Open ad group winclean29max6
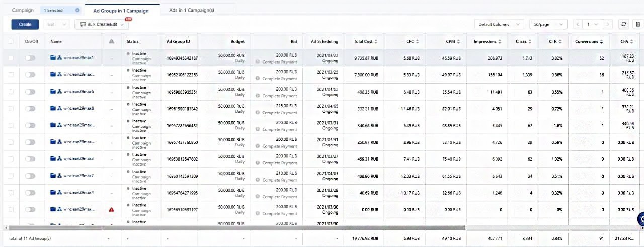This screenshot has height=247, width=644. tap(78, 92)
